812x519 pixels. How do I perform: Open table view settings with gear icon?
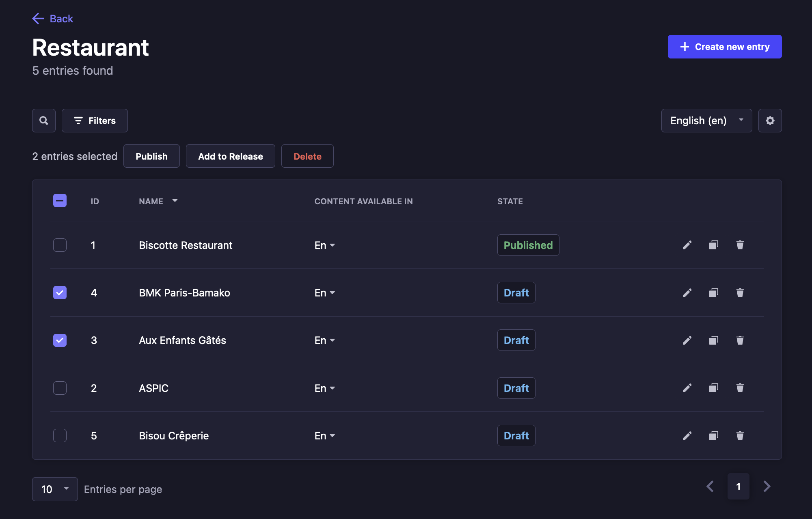tap(770, 121)
